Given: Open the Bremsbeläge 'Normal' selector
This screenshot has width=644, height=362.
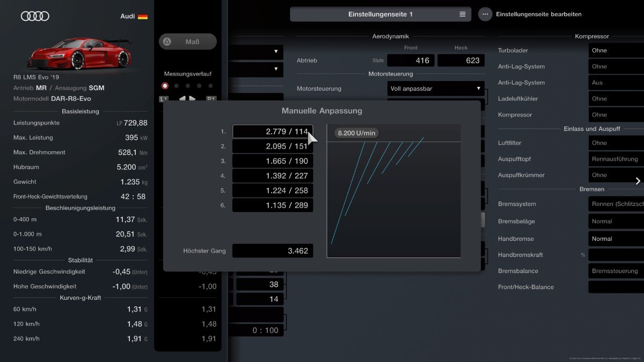Looking at the screenshot, I should [x=616, y=221].
